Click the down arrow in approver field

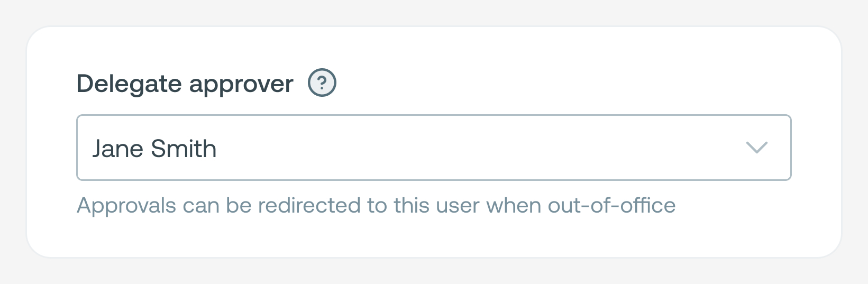(756, 148)
